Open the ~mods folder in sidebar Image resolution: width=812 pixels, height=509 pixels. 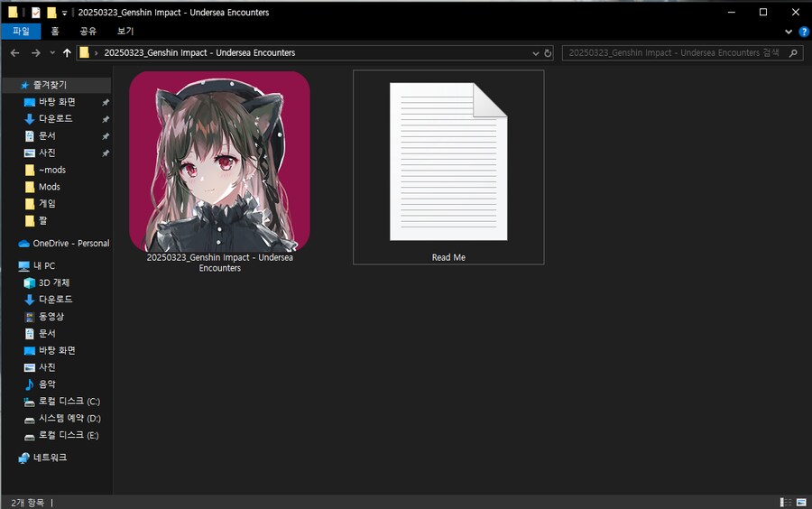(x=51, y=170)
